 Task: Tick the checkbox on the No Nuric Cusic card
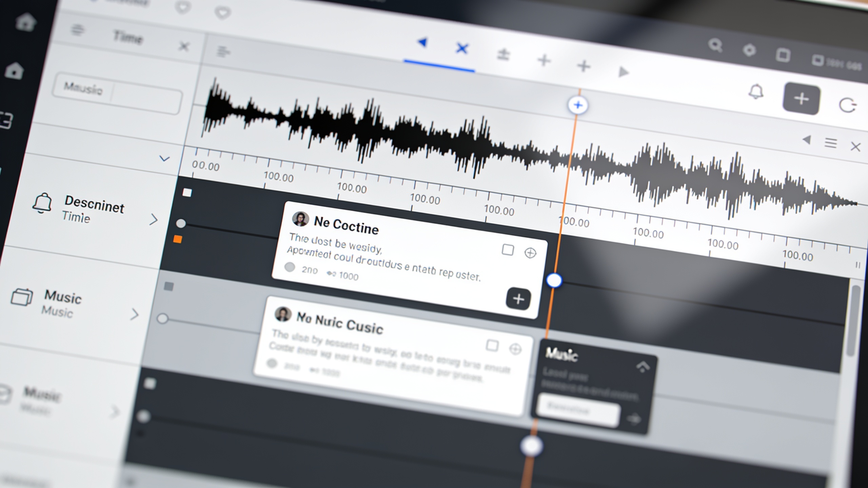coord(492,346)
